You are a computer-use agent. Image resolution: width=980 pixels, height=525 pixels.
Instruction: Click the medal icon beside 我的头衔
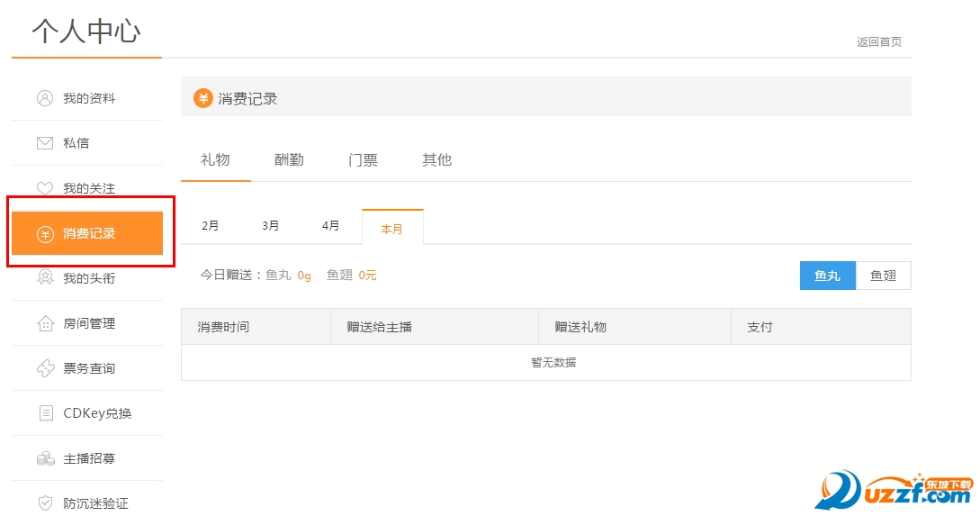(45, 278)
